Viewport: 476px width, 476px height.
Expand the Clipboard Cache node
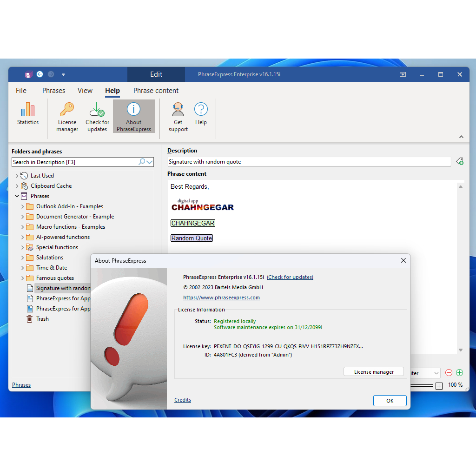pos(17,186)
